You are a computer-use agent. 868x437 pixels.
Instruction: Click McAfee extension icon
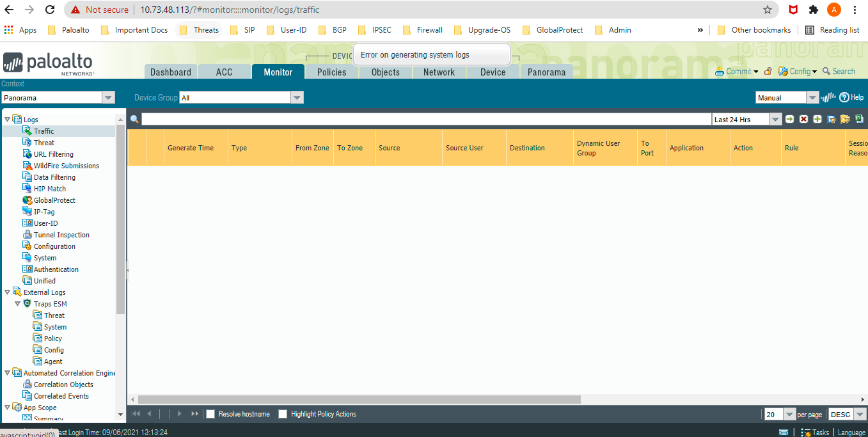click(x=794, y=10)
